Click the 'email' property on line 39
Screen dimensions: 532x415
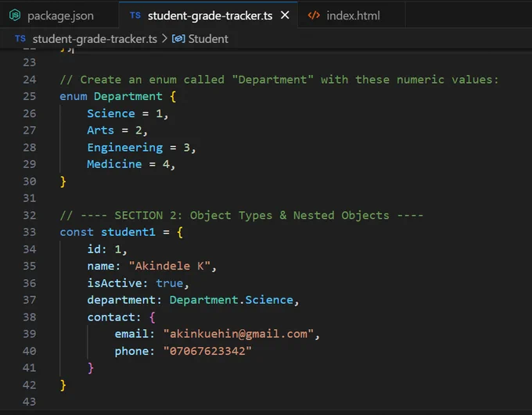(x=131, y=334)
